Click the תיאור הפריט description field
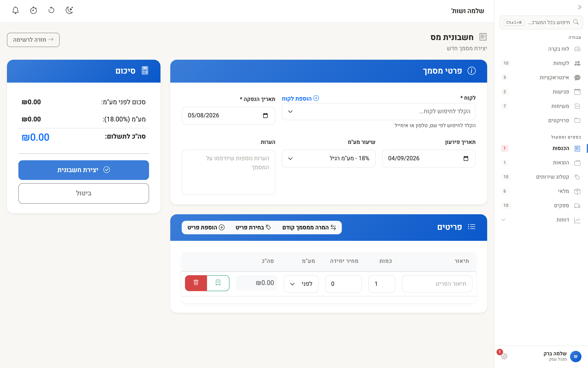Image resolution: width=588 pixels, height=368 pixels. coord(437,284)
